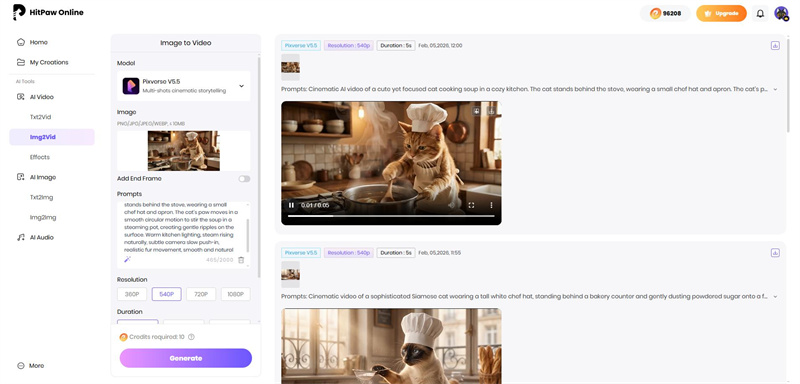Select 540P resolution
800x384 pixels.
[167, 294]
